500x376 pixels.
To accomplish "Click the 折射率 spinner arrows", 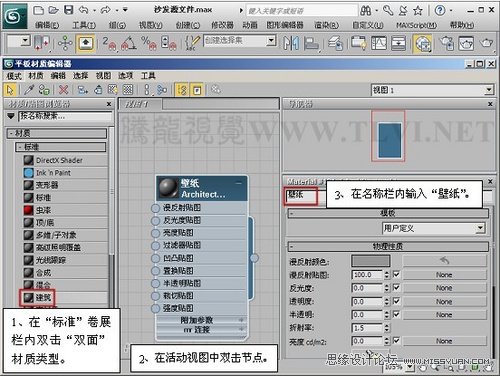I will (387, 328).
